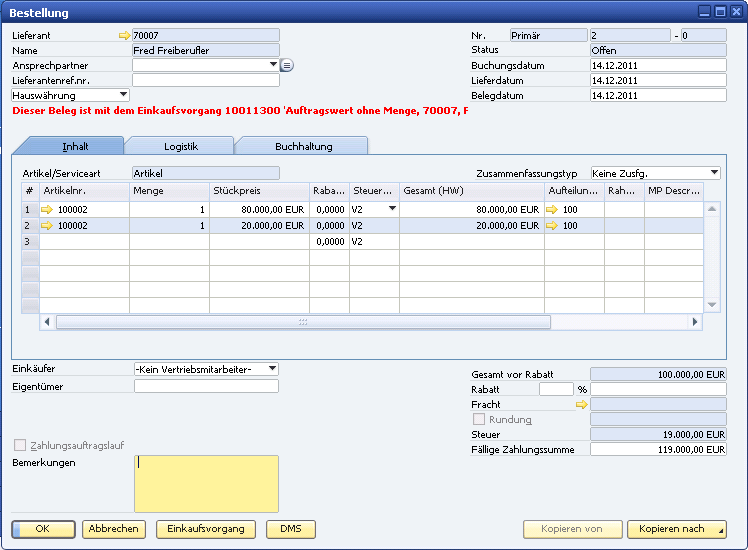This screenshot has width=748, height=550.
Task: Click into the Bemerkungen text field
Action: click(206, 484)
